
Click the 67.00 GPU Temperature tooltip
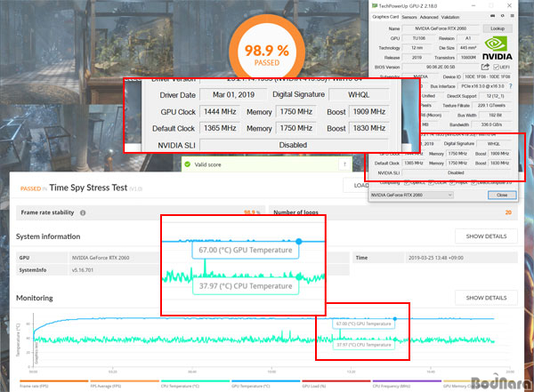click(363, 324)
